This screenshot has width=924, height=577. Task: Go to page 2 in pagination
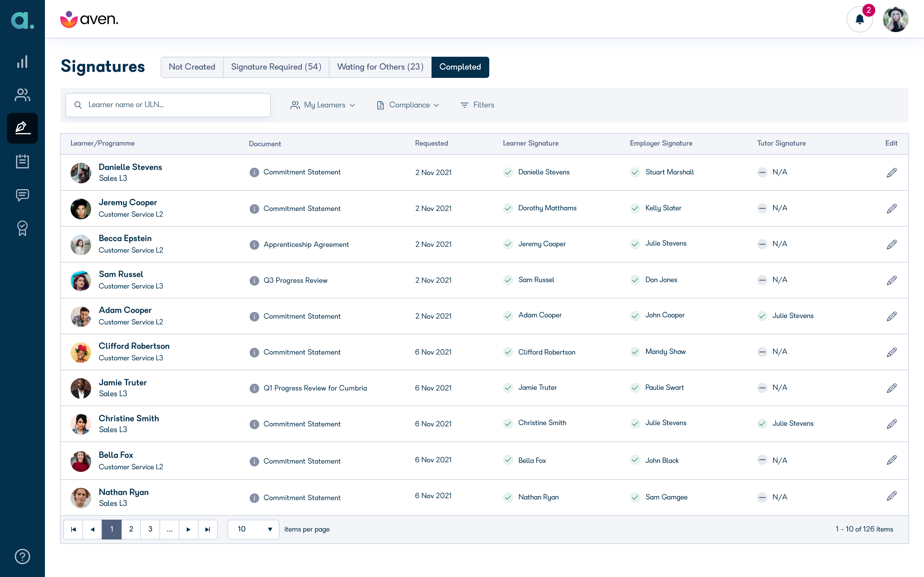point(131,529)
